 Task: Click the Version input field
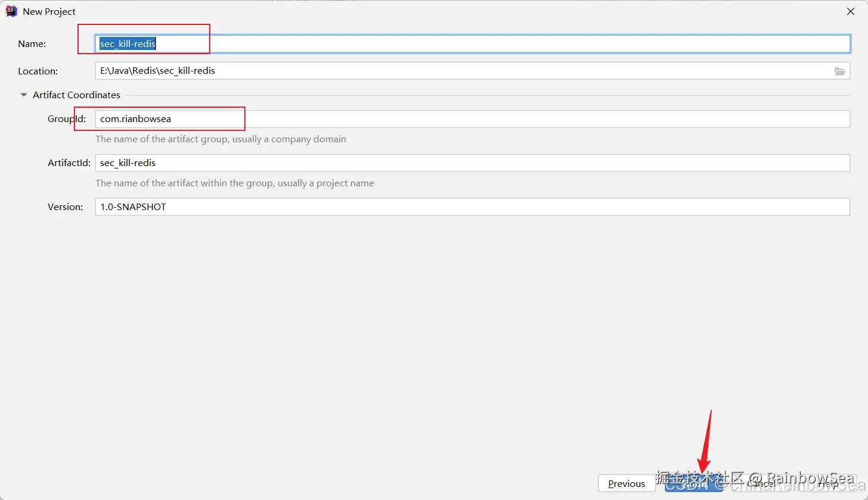click(472, 207)
